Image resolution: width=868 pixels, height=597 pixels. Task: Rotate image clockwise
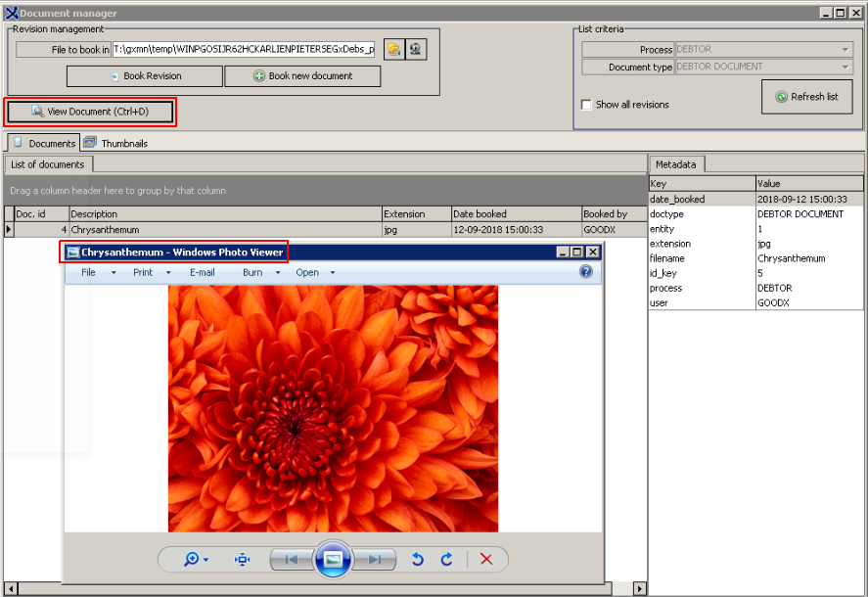point(447,559)
